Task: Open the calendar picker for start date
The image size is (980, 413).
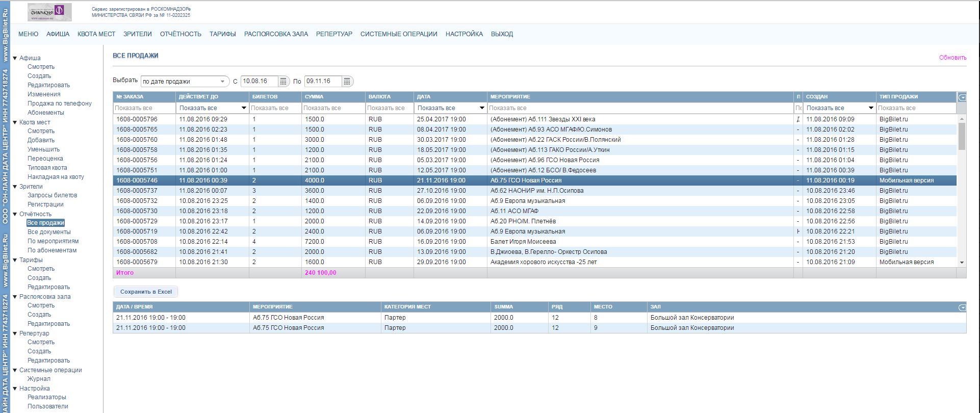Action: point(283,82)
